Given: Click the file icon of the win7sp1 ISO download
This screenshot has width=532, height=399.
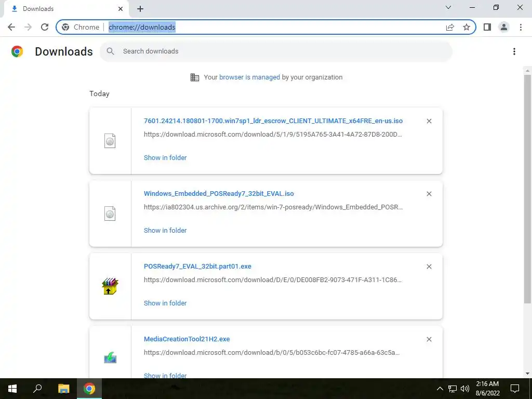Looking at the screenshot, I should (110, 141).
